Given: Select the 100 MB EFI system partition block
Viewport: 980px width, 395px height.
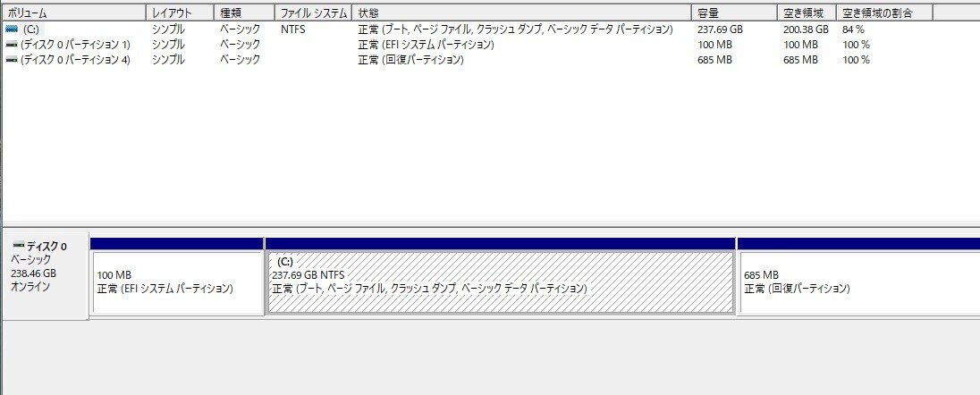Looking at the screenshot, I should point(178,282).
